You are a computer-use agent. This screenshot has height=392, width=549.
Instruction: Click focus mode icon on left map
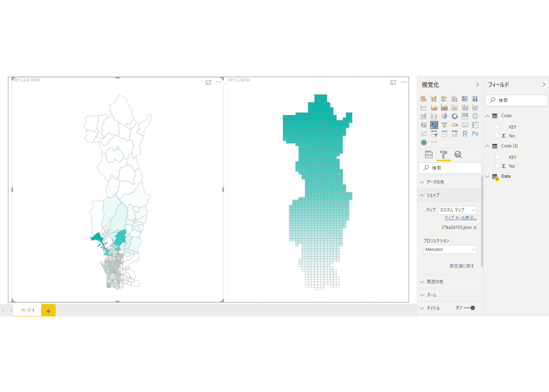(x=209, y=82)
